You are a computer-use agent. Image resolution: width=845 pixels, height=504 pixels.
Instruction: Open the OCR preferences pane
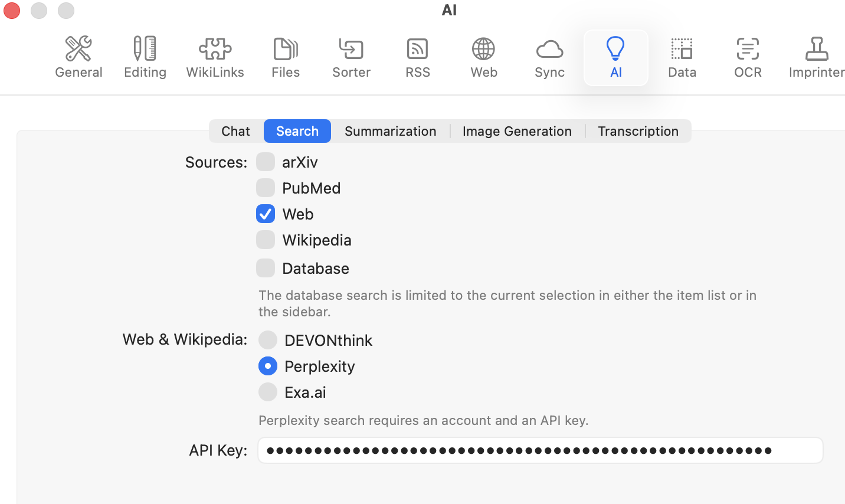click(748, 58)
